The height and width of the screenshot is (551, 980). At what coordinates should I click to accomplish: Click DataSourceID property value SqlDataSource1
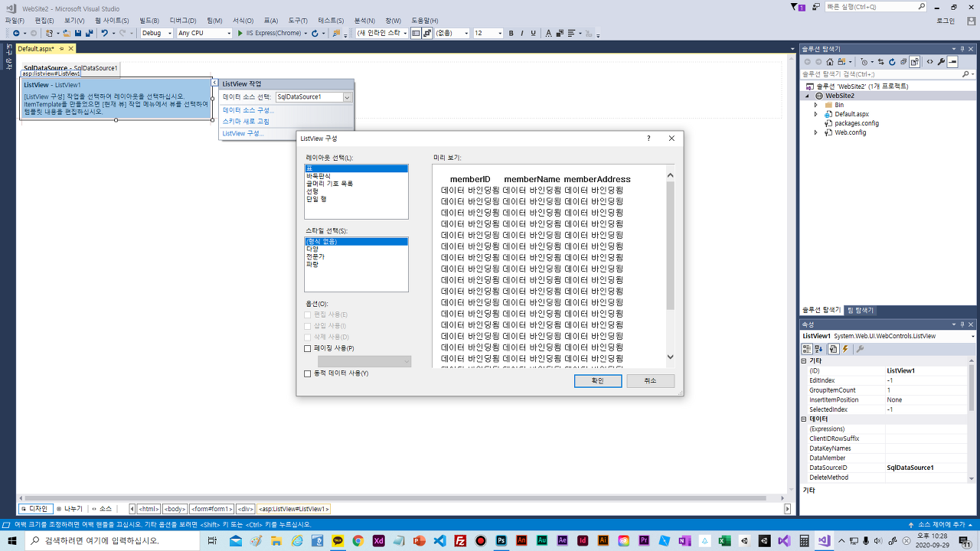(926, 468)
